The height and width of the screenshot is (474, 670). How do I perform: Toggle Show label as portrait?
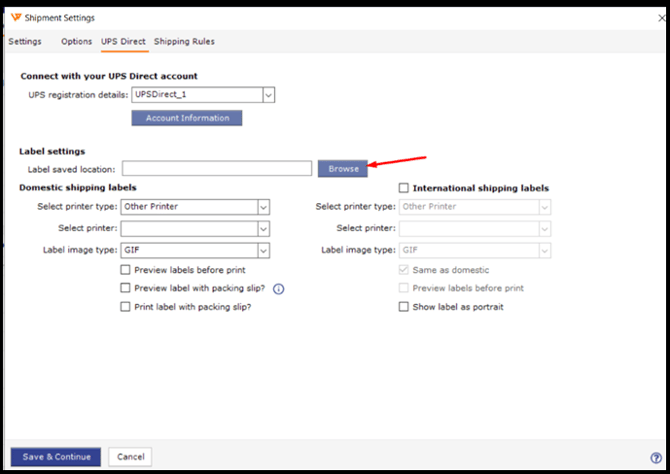pyautogui.click(x=403, y=306)
